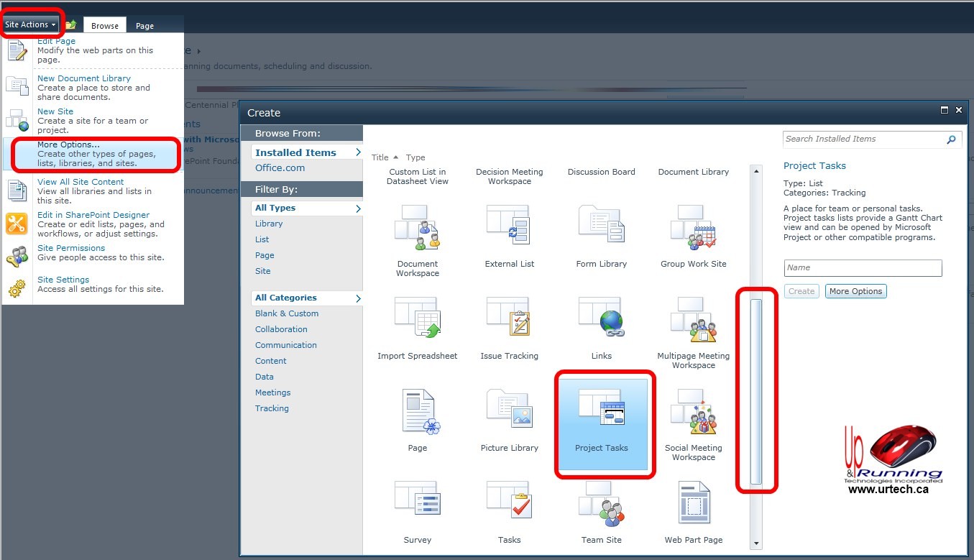Select the Project Tasks list icon
Image resolution: width=974 pixels, height=560 pixels.
602,413
